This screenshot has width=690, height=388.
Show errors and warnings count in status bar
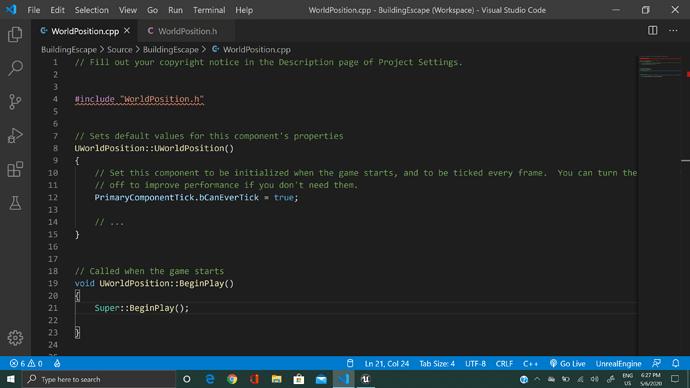pos(26,363)
